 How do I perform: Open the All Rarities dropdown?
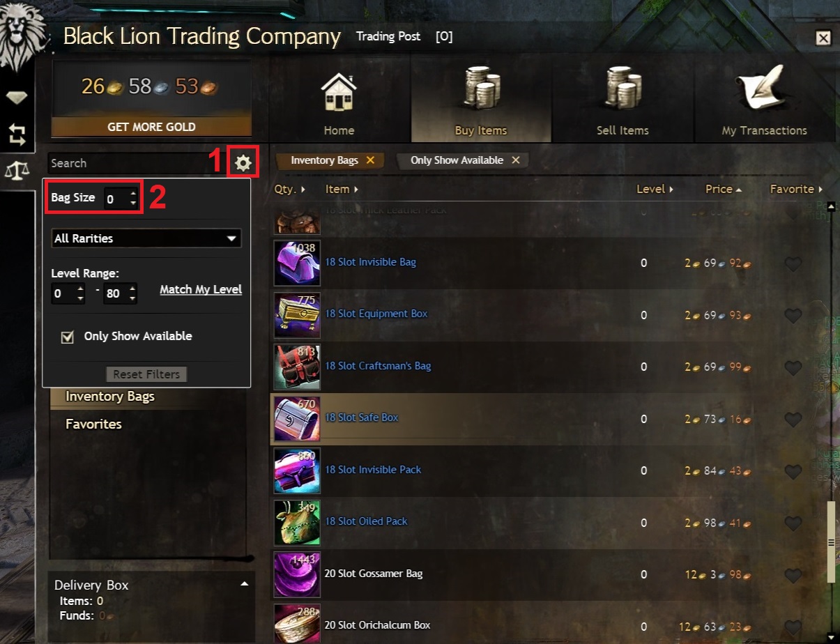coord(146,238)
